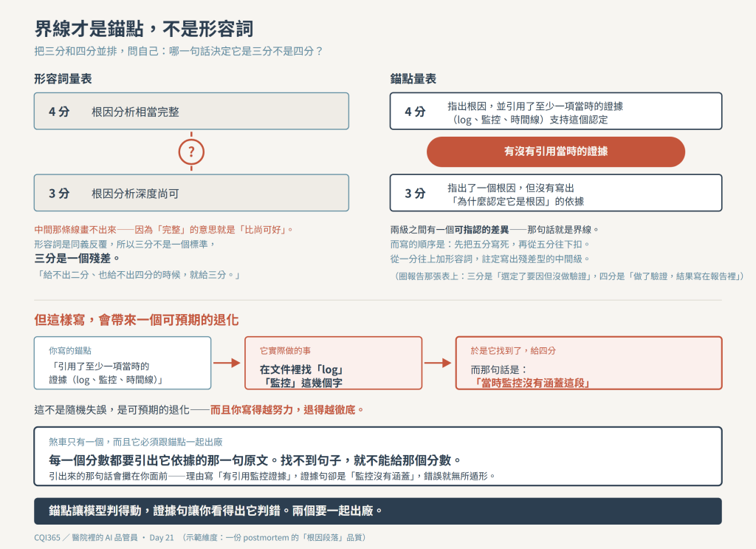Click the bold line '三分是一個殘差。'
Image resolution: width=756 pixels, height=549 pixels.
tap(77, 259)
